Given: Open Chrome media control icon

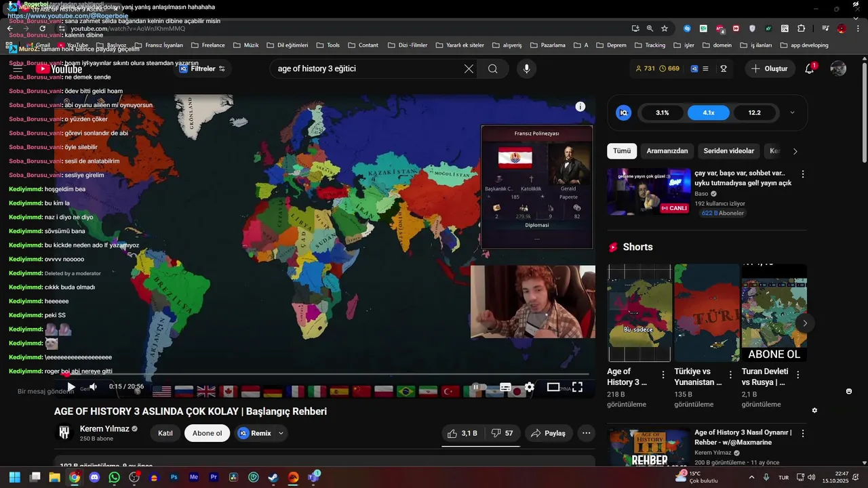Looking at the screenshot, I should (x=825, y=28).
